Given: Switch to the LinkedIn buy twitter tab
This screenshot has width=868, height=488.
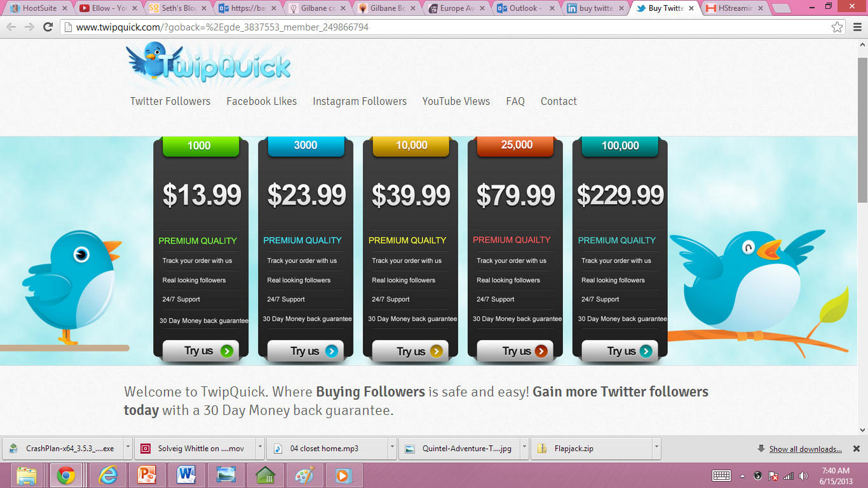Looking at the screenshot, I should [x=597, y=9].
